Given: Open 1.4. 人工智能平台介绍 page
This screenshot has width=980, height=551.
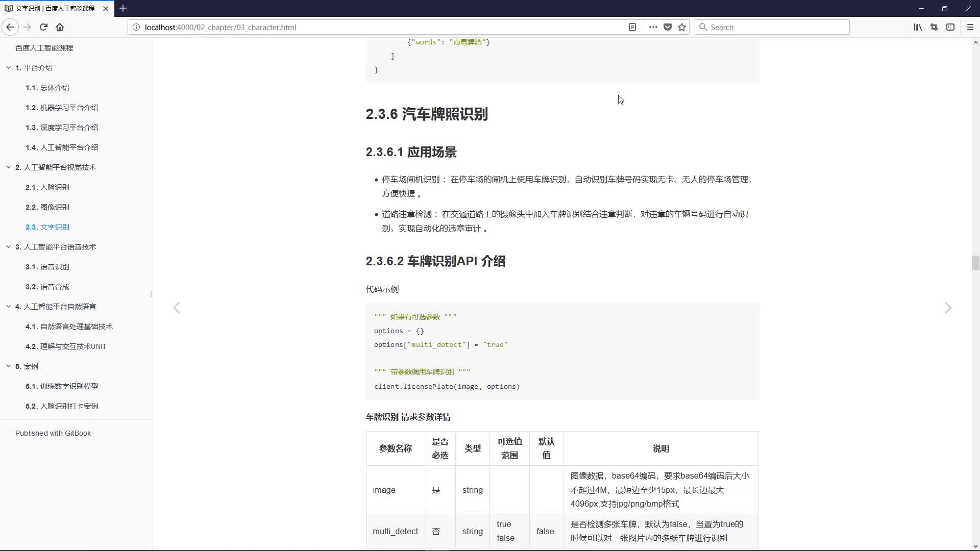Looking at the screenshot, I should [x=62, y=147].
